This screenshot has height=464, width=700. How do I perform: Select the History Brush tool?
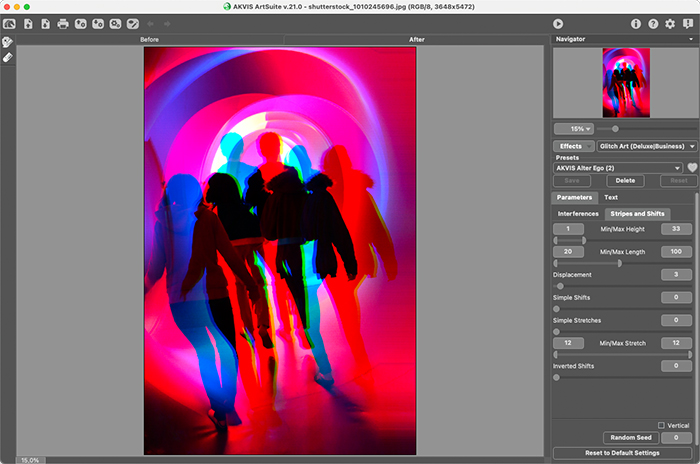8,43
